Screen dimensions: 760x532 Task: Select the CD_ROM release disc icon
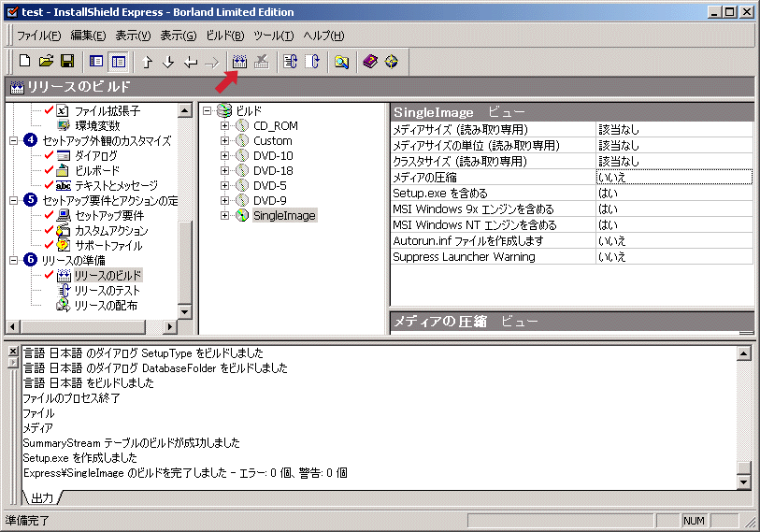click(242, 126)
